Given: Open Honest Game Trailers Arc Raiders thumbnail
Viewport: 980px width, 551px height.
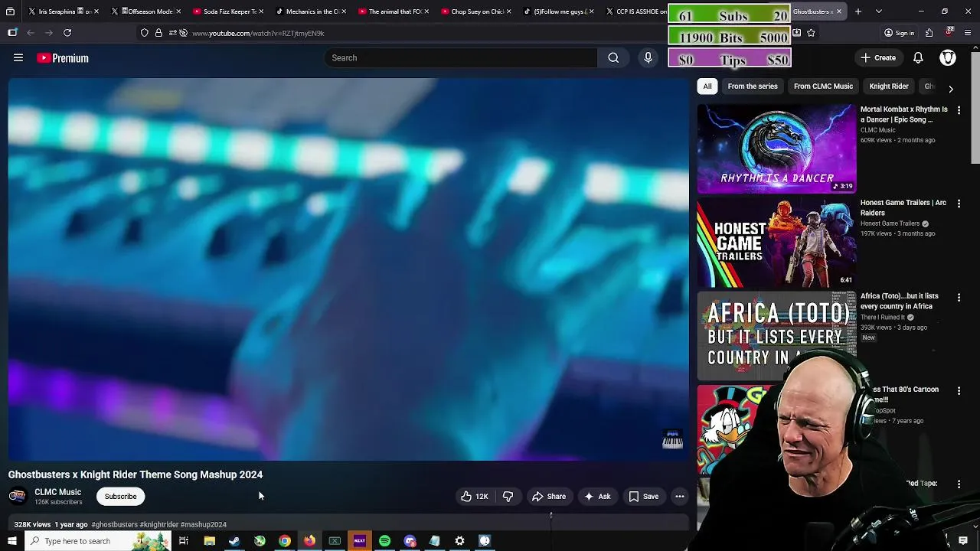Looking at the screenshot, I should click(776, 242).
